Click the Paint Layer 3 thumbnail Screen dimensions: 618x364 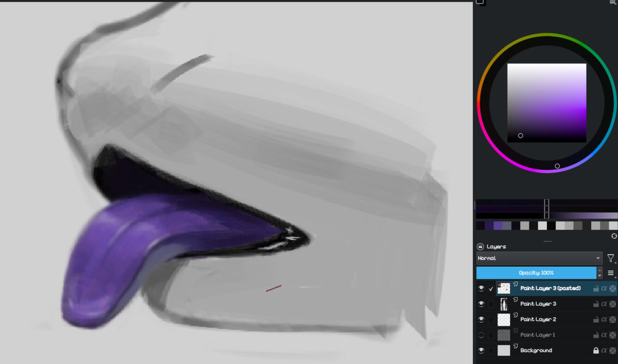(x=504, y=304)
